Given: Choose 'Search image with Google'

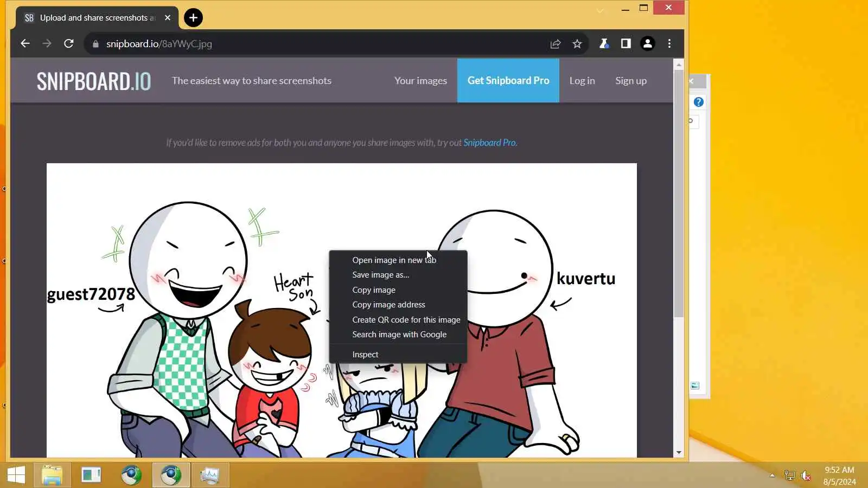Looking at the screenshot, I should click(398, 335).
